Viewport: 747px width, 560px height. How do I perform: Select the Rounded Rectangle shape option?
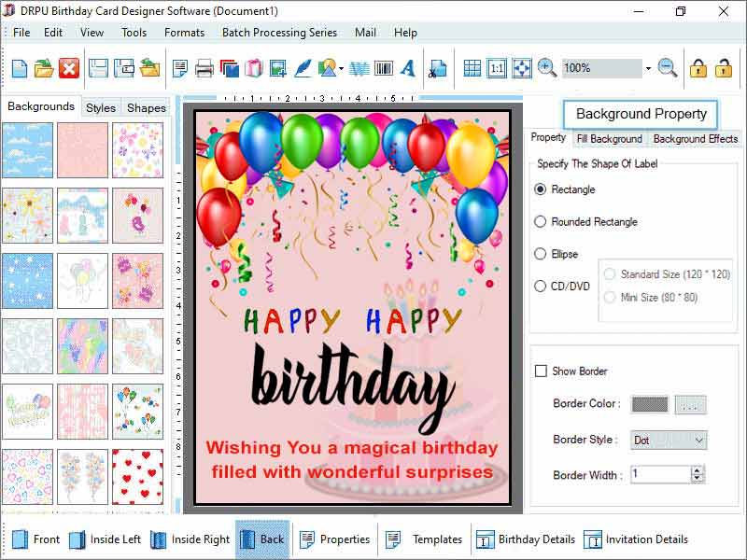tap(543, 221)
